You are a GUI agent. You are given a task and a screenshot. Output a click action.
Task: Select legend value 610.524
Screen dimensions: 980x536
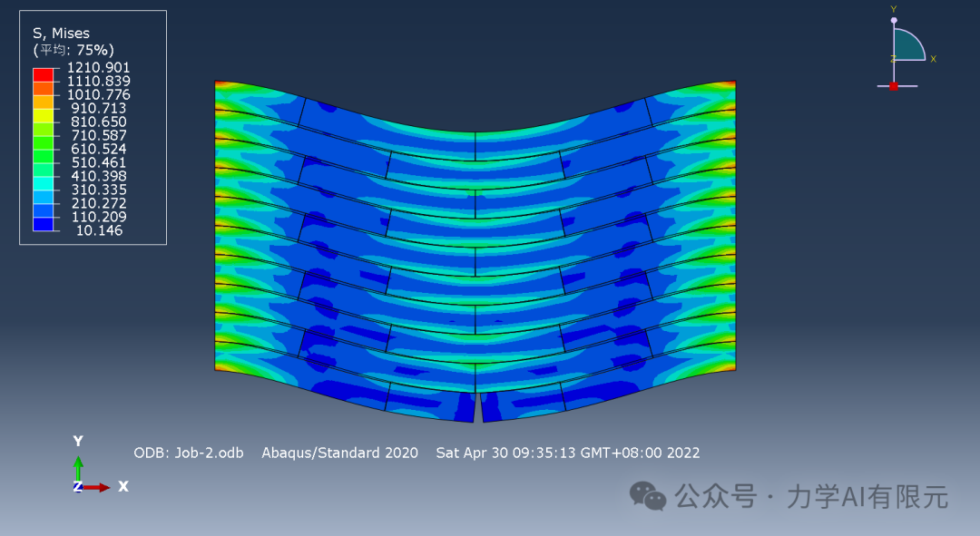pyautogui.click(x=99, y=149)
